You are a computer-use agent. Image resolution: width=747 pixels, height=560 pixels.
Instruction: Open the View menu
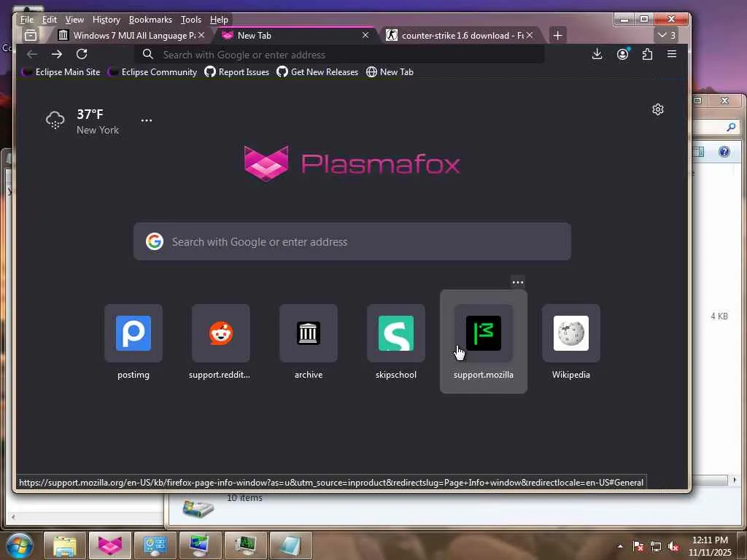[x=74, y=20]
